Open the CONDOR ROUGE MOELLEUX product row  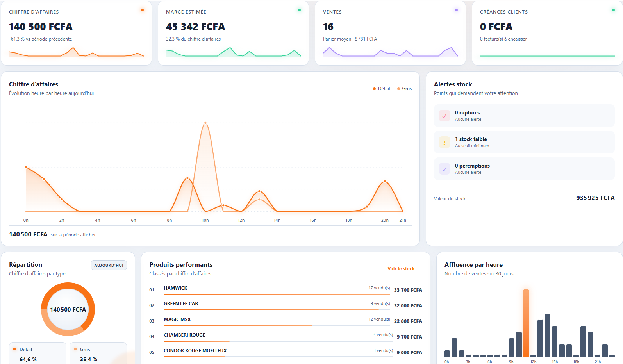(286, 352)
